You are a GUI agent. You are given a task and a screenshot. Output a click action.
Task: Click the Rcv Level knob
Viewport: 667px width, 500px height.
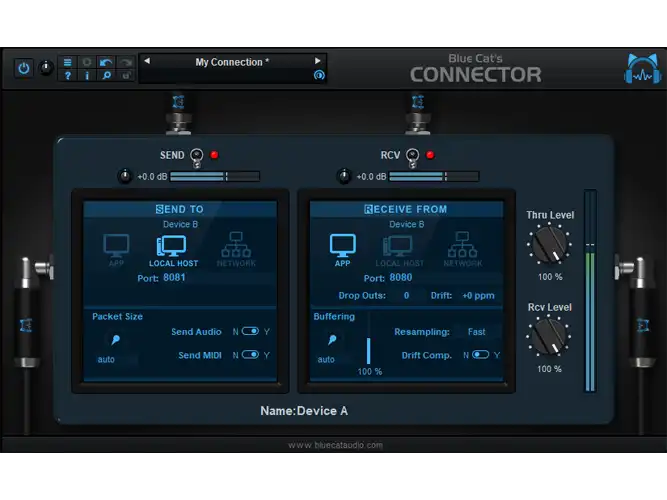549,336
